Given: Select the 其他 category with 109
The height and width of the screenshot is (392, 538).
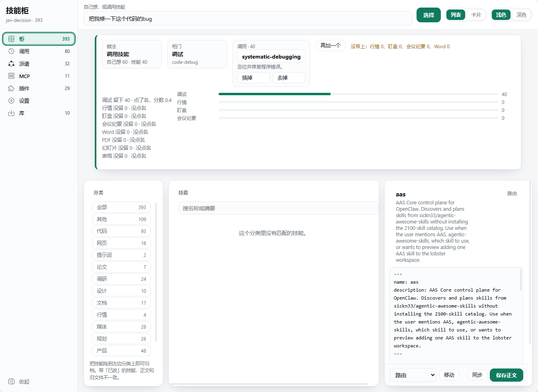Looking at the screenshot, I should (121, 219).
